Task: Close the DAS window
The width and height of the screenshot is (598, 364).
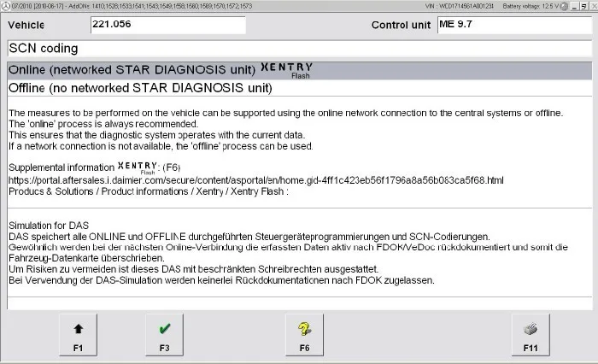Action: (x=593, y=7)
